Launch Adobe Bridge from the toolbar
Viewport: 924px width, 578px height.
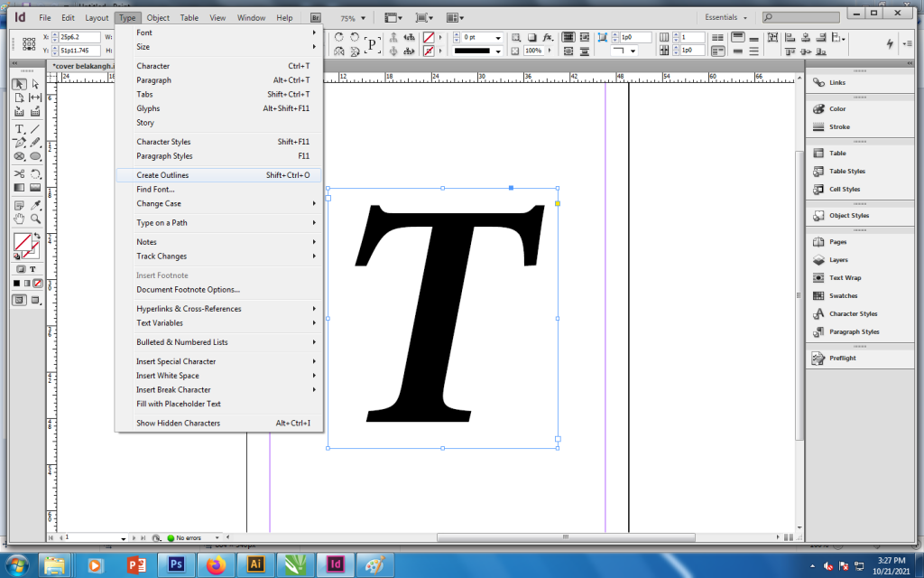coord(314,15)
